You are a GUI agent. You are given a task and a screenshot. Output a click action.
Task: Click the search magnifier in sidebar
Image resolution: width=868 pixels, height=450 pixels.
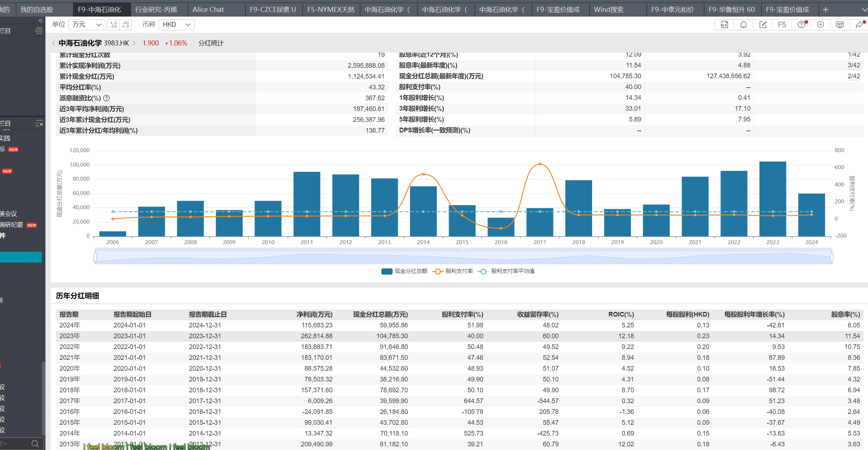[x=35, y=444]
